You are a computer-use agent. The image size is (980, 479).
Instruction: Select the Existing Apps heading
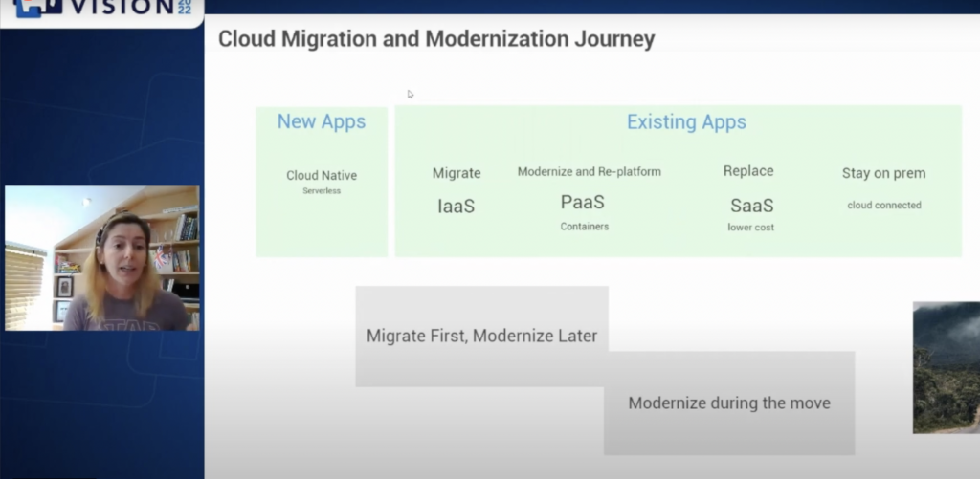(686, 122)
